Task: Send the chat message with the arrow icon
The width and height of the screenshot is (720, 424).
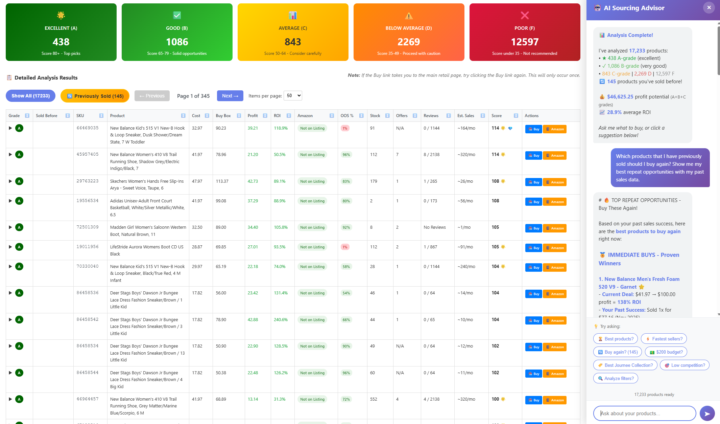Action: [x=707, y=413]
